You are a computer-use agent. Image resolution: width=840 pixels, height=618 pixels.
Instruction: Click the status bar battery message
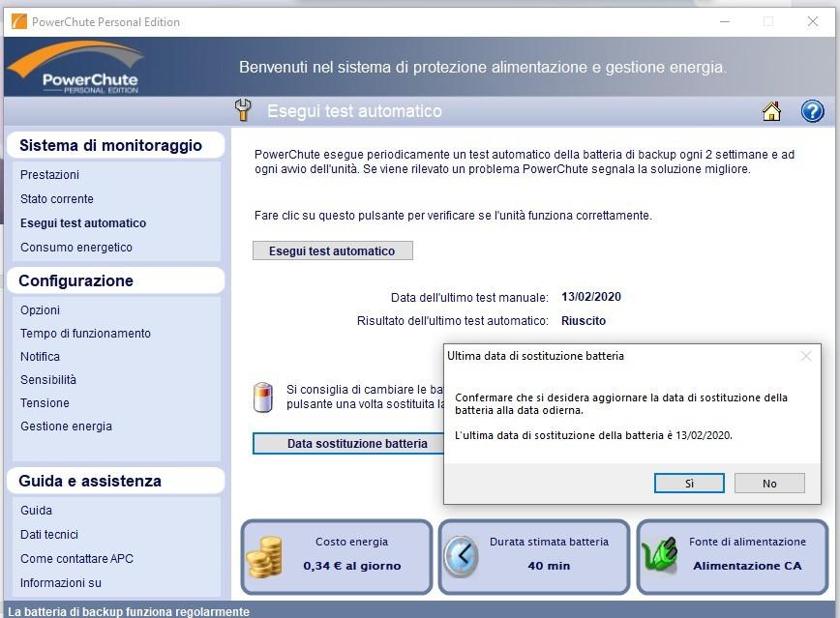tap(129, 611)
